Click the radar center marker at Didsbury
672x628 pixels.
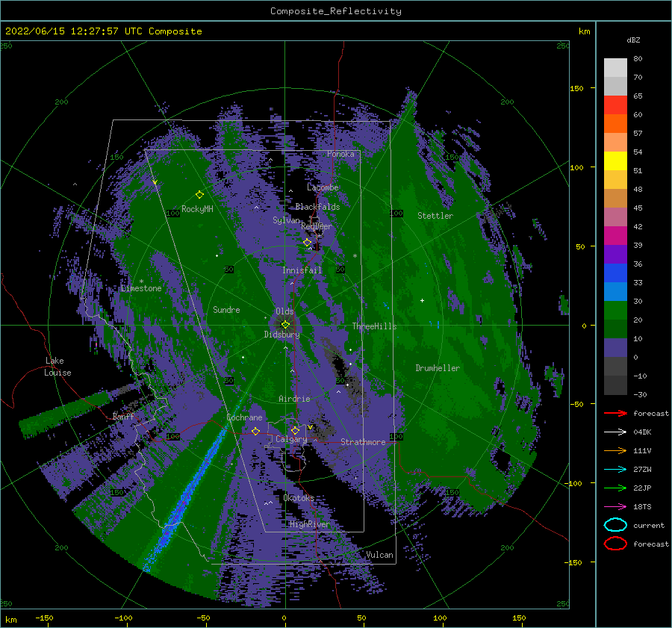tap(285, 325)
